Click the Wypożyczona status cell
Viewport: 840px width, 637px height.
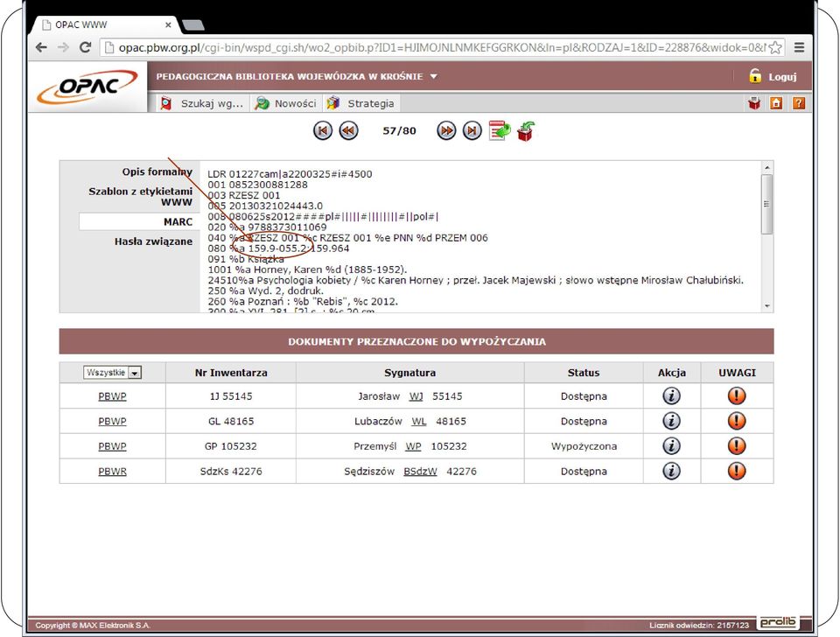(584, 446)
